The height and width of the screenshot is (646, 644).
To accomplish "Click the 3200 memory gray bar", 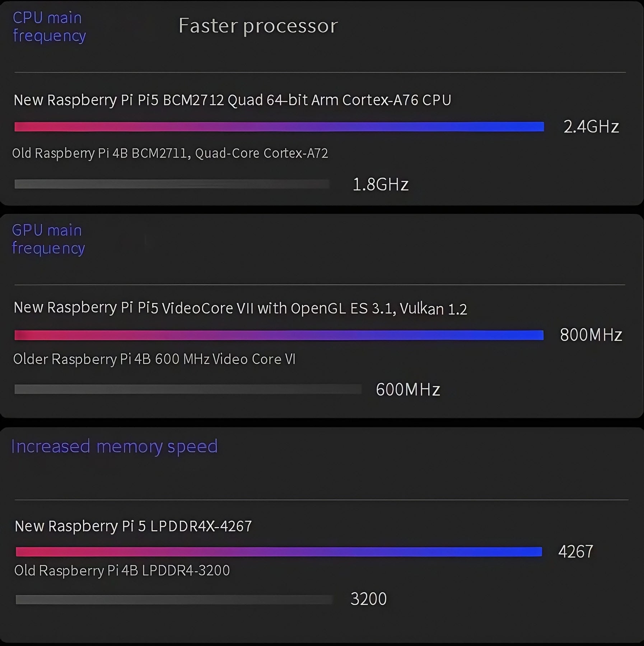I will 174,599.
